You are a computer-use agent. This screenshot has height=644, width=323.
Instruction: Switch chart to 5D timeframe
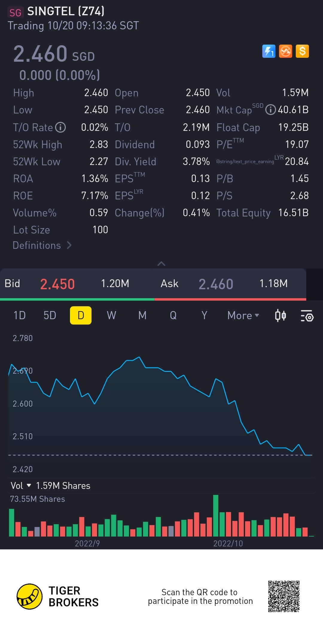pos(50,316)
